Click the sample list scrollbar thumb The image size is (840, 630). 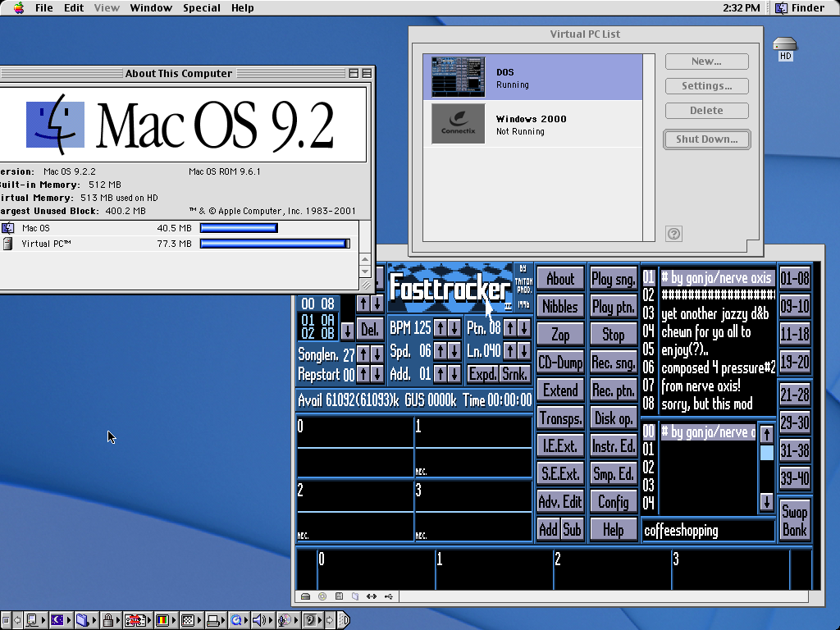[x=766, y=453]
